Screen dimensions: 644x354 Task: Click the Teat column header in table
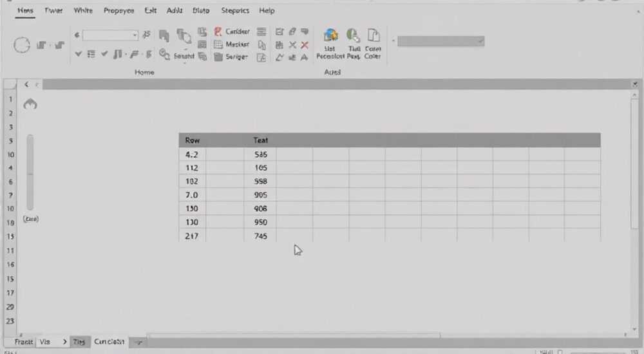tap(260, 140)
